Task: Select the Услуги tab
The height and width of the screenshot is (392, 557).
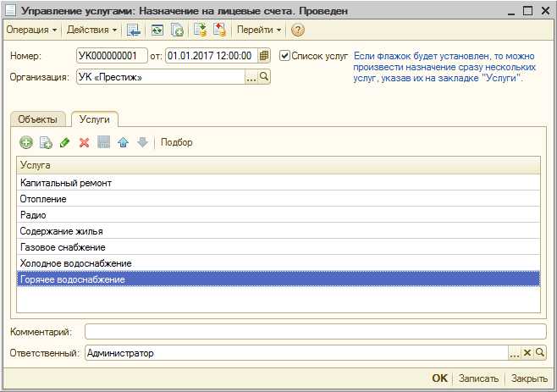Action: coord(95,119)
